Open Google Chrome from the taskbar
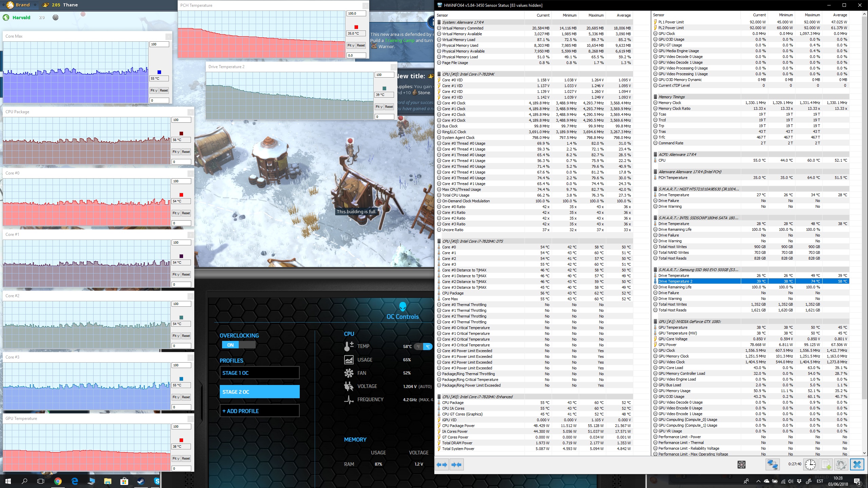Viewport: 868px width, 488px height. (x=58, y=481)
